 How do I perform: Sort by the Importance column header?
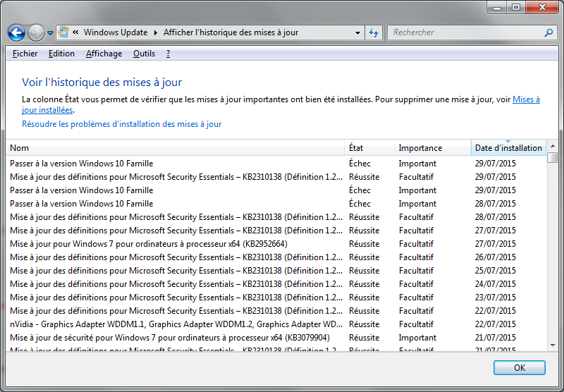pos(433,148)
